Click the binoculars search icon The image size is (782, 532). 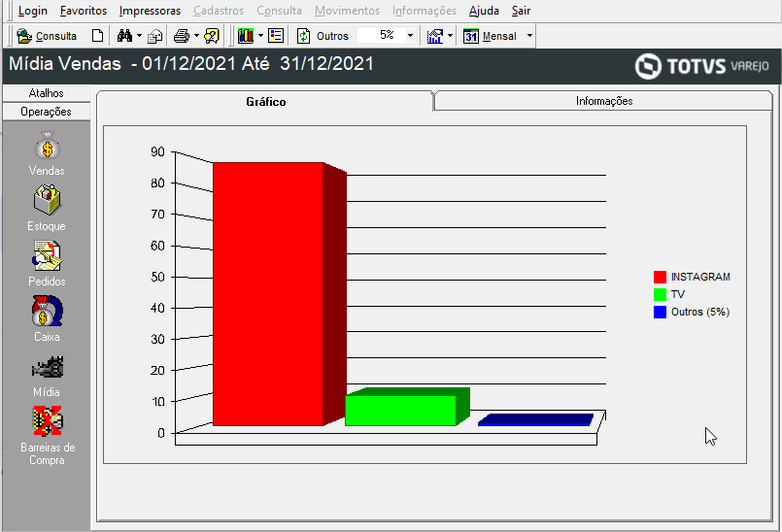(x=124, y=36)
